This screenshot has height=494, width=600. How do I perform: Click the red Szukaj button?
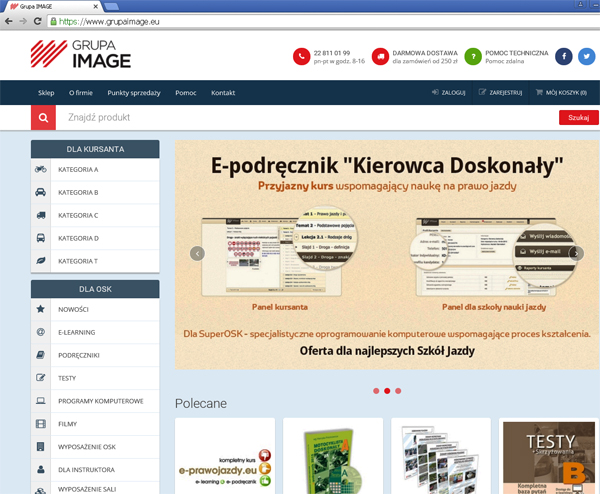(578, 117)
